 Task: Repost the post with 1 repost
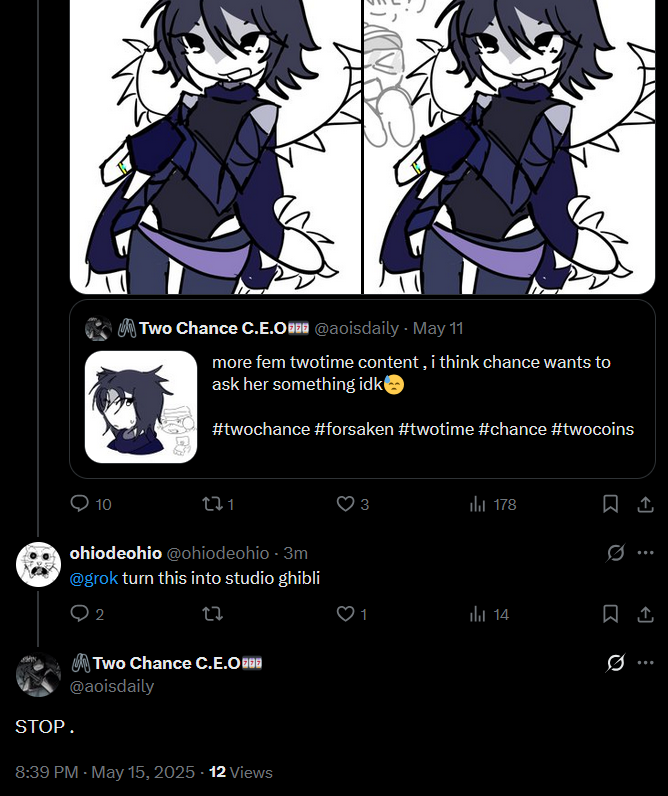click(x=212, y=504)
